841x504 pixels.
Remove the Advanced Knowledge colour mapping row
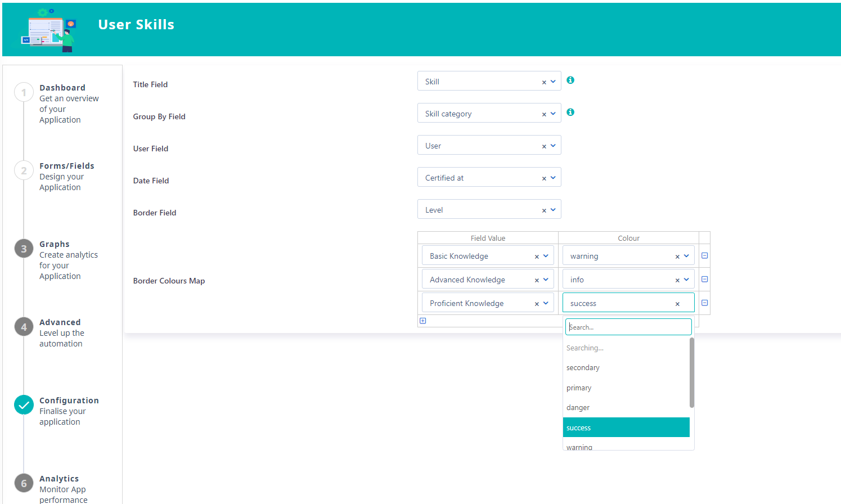704,278
